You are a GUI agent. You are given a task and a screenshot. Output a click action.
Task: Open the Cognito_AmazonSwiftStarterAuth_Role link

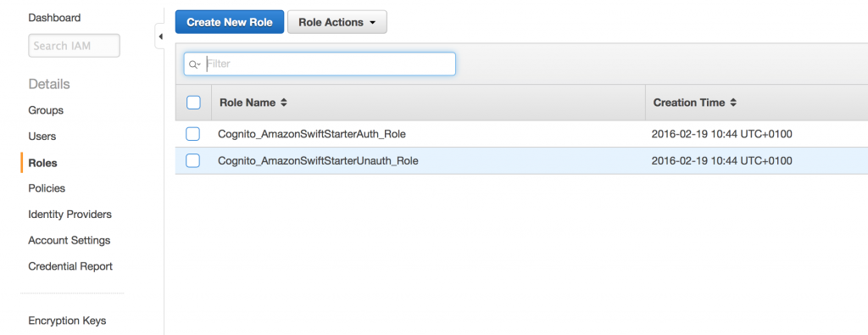pyautogui.click(x=312, y=134)
